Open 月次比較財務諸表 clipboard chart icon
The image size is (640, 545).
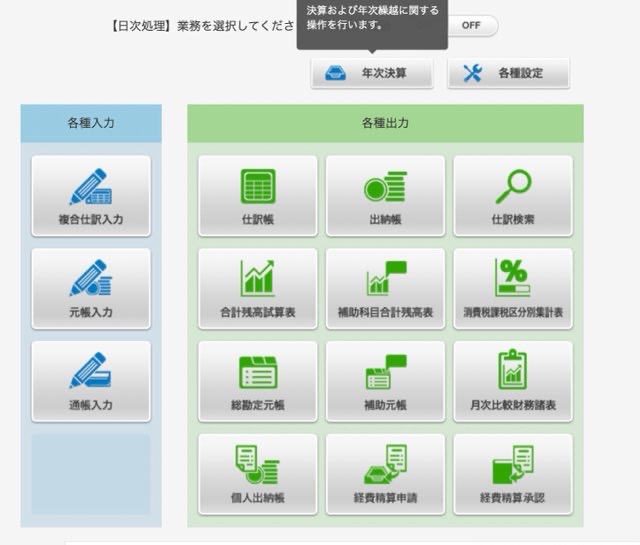point(513,370)
